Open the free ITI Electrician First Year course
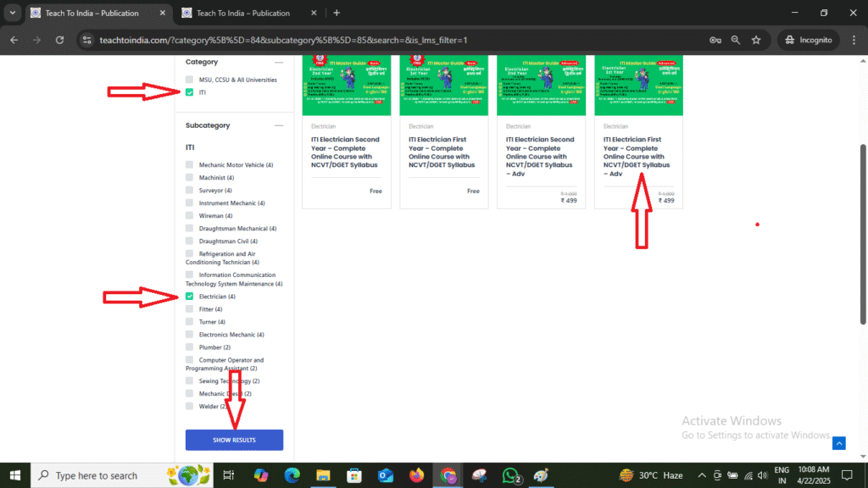Viewport: 868px width, 488px height. tap(442, 152)
